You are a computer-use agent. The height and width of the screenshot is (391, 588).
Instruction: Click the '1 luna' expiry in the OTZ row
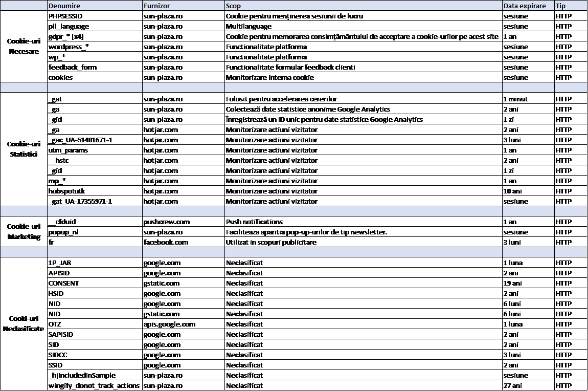(528, 324)
